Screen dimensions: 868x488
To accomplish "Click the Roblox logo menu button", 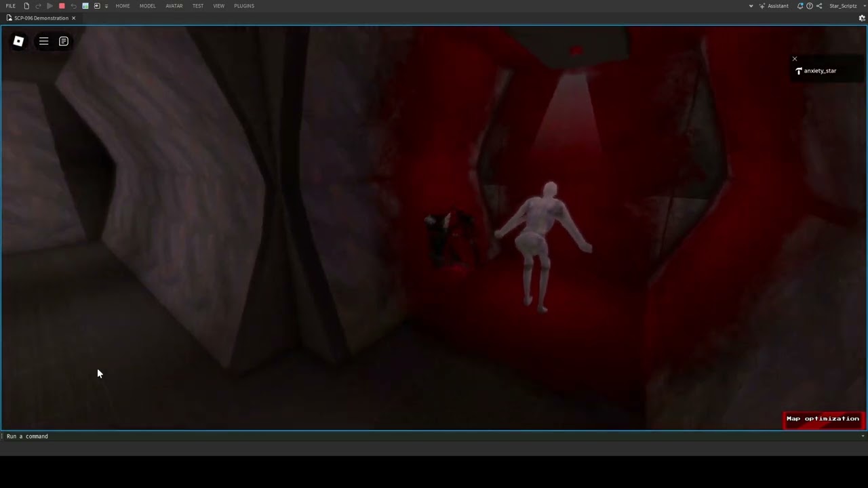I will tap(18, 41).
